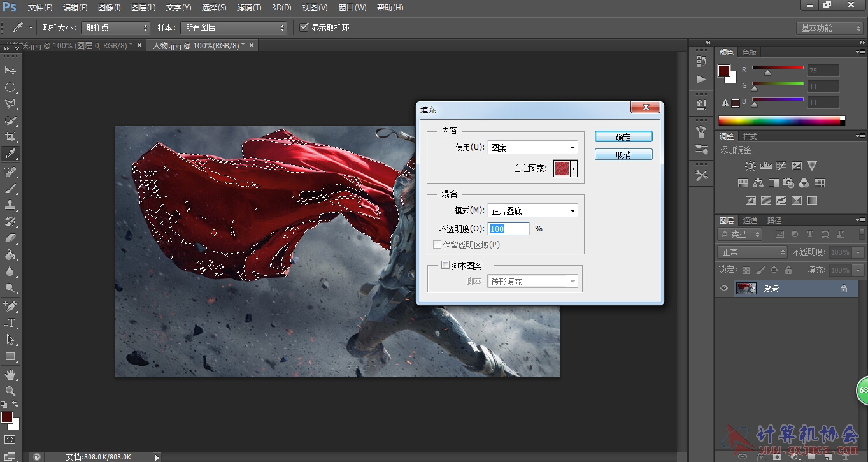This screenshot has width=868, height=462.
Task: Add Curves adjustment
Action: click(x=781, y=166)
